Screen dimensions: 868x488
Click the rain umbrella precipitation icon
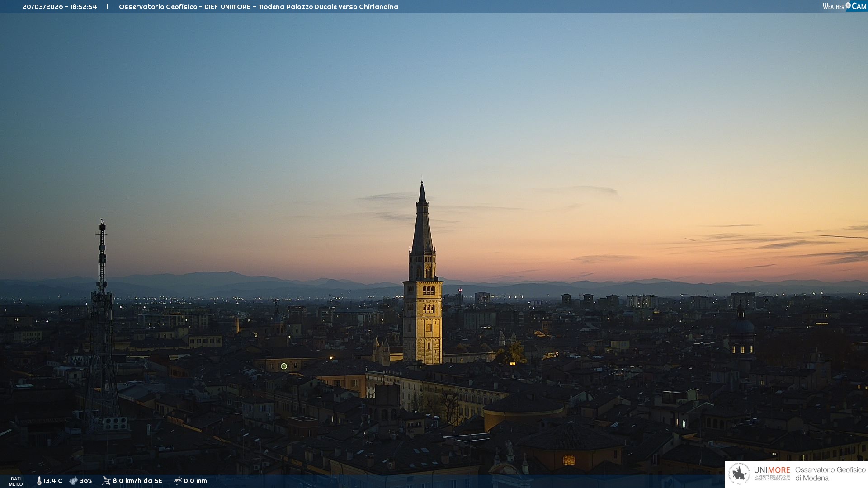pos(178,481)
